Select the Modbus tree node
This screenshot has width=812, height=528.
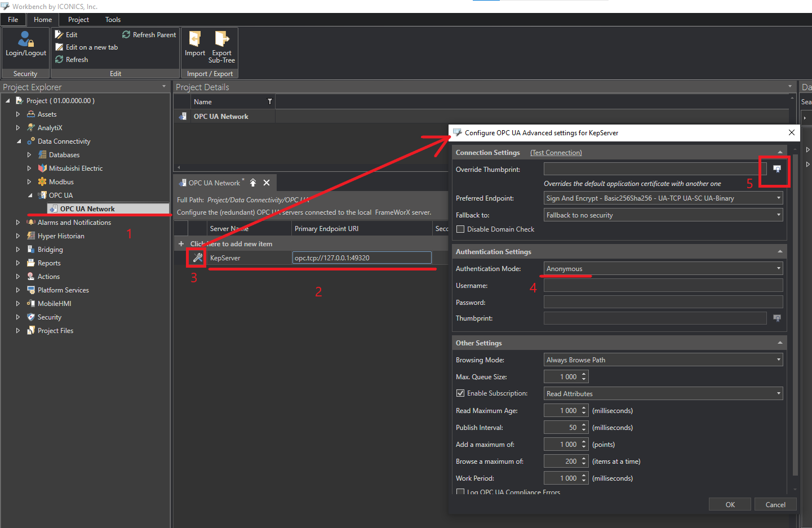click(x=61, y=182)
